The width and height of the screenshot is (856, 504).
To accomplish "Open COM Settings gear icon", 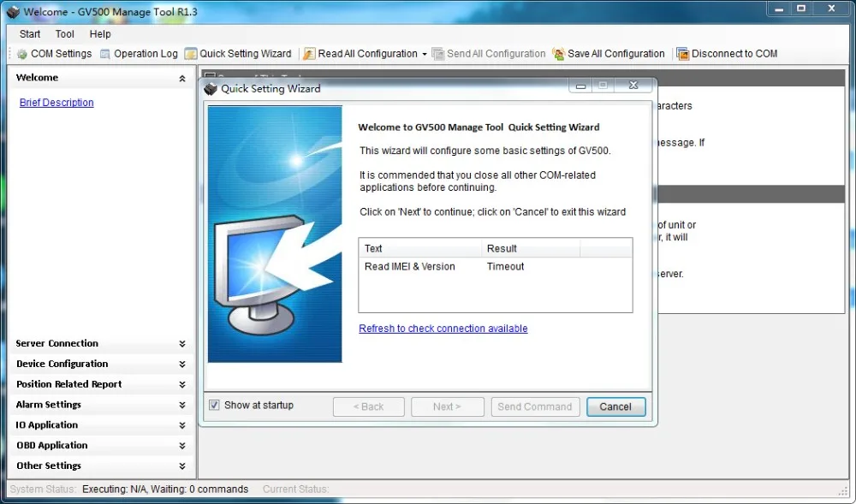I will point(22,54).
